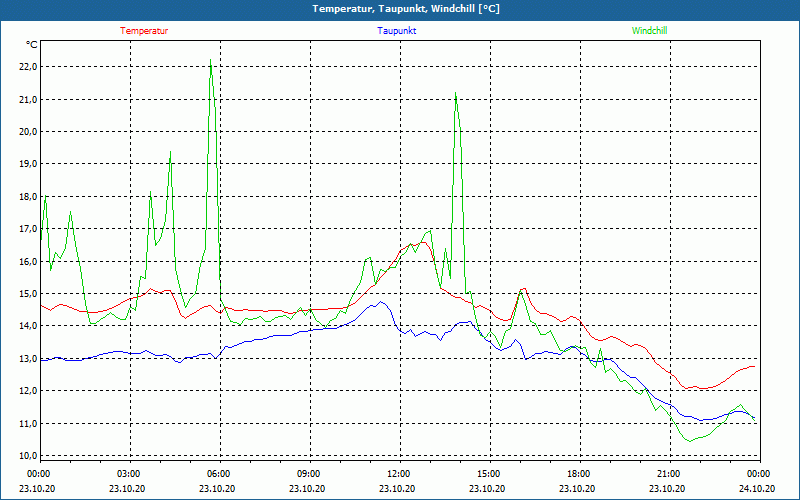Viewport: 800px width, 500px height.
Task: Click the green Windchill spike near 14:00
Action: (455, 93)
